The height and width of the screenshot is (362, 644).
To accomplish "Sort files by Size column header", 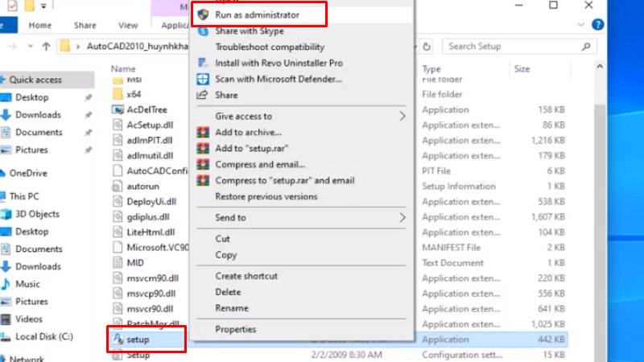I will click(x=522, y=69).
